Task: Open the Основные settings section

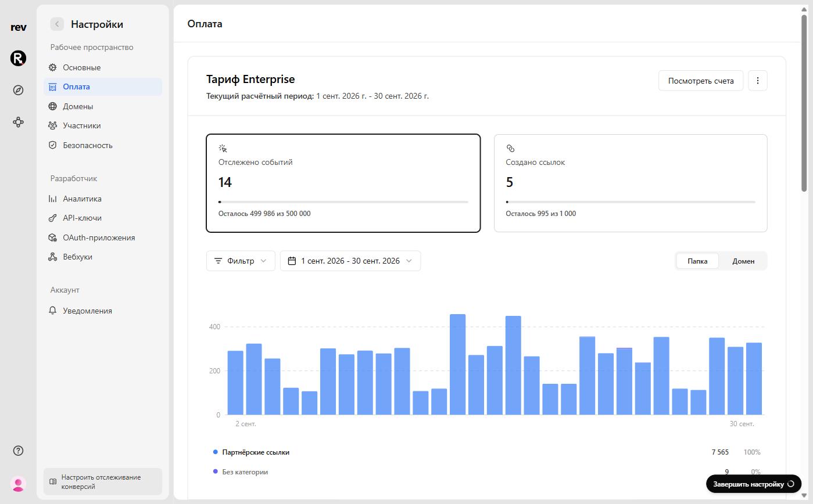Action: coord(103,67)
